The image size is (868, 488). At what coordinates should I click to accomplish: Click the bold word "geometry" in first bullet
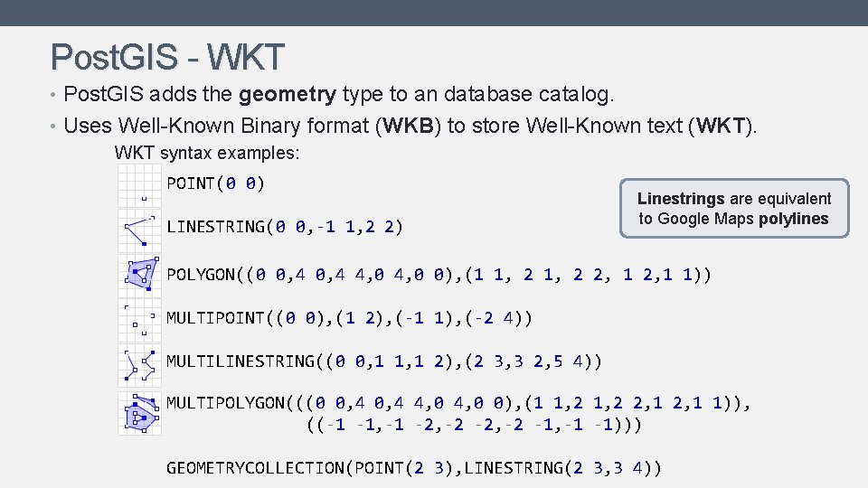[x=288, y=94]
